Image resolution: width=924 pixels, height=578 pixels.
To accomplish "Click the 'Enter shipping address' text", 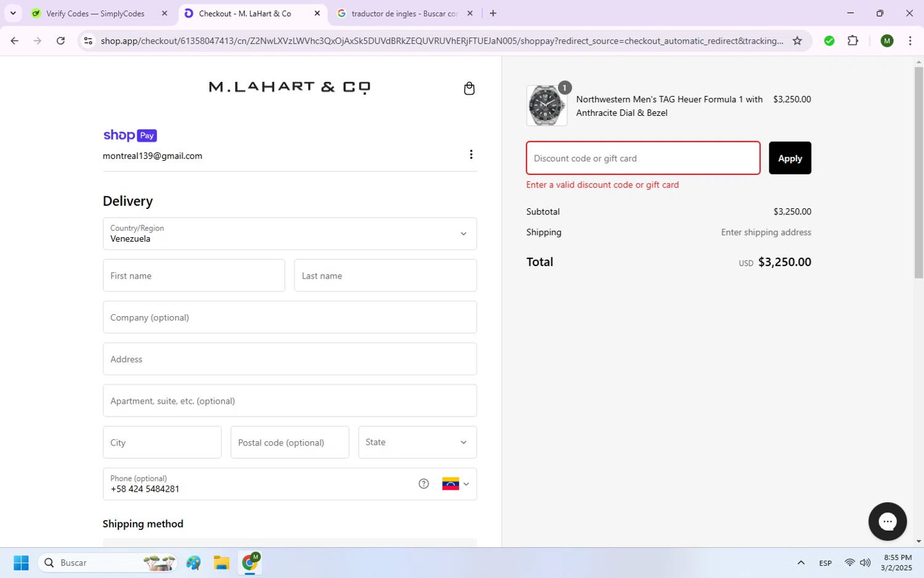I will click(x=766, y=232).
